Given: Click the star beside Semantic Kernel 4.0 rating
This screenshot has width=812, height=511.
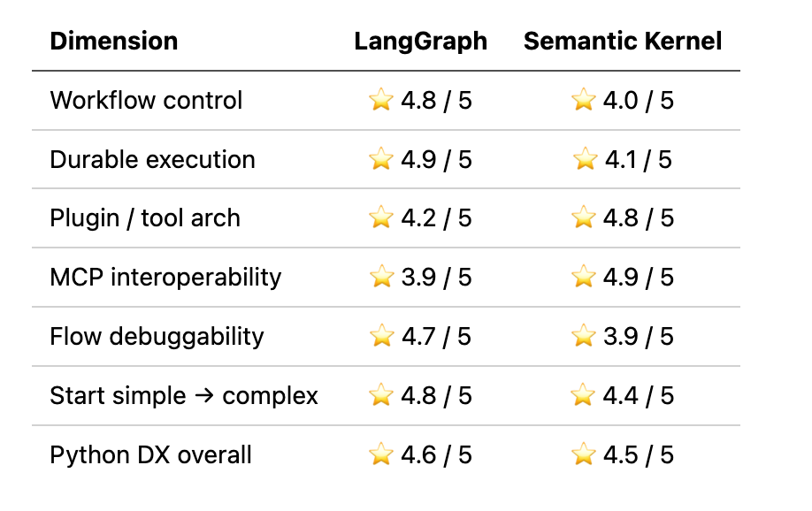Looking at the screenshot, I should (583, 99).
